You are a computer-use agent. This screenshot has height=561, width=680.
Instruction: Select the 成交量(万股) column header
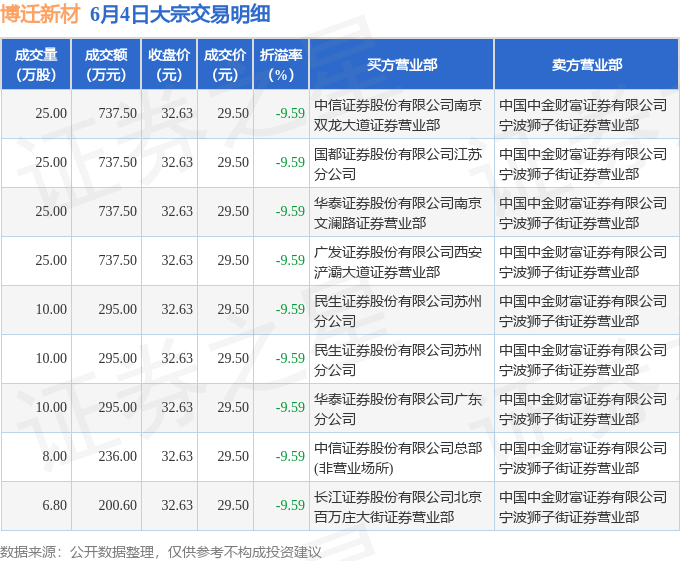click(36, 65)
